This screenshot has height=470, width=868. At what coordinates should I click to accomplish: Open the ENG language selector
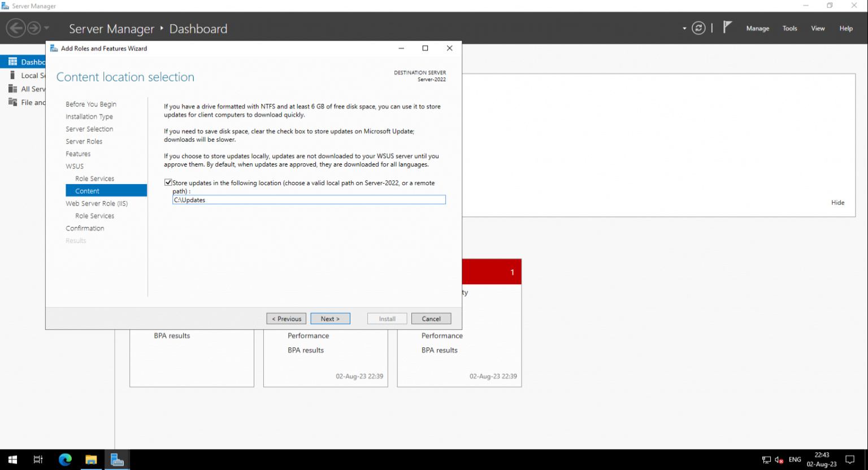tap(795, 459)
